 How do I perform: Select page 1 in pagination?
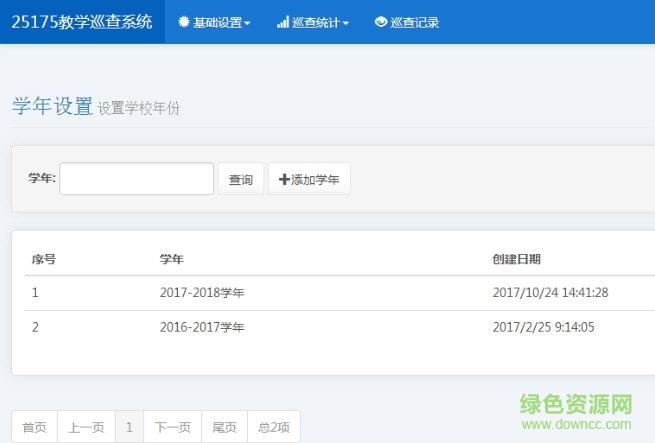click(129, 427)
